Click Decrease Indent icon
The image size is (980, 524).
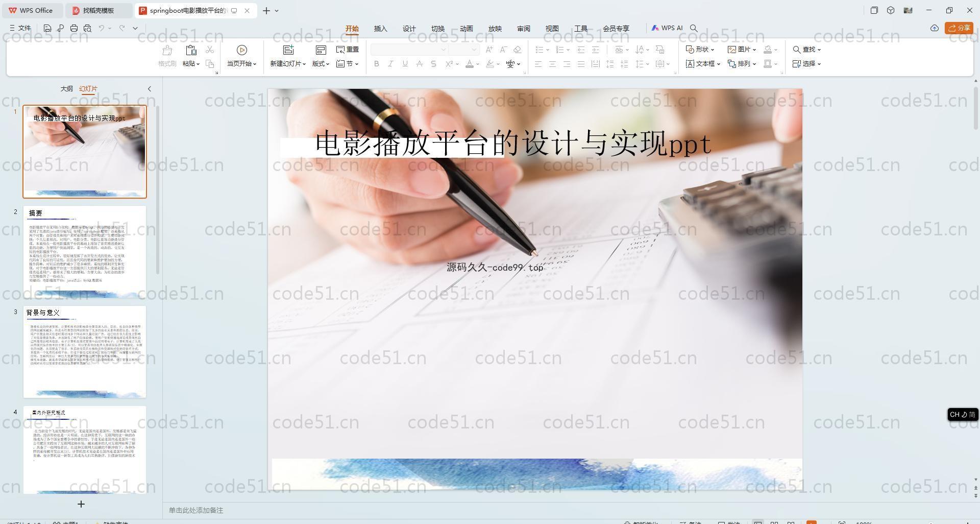tap(581, 50)
